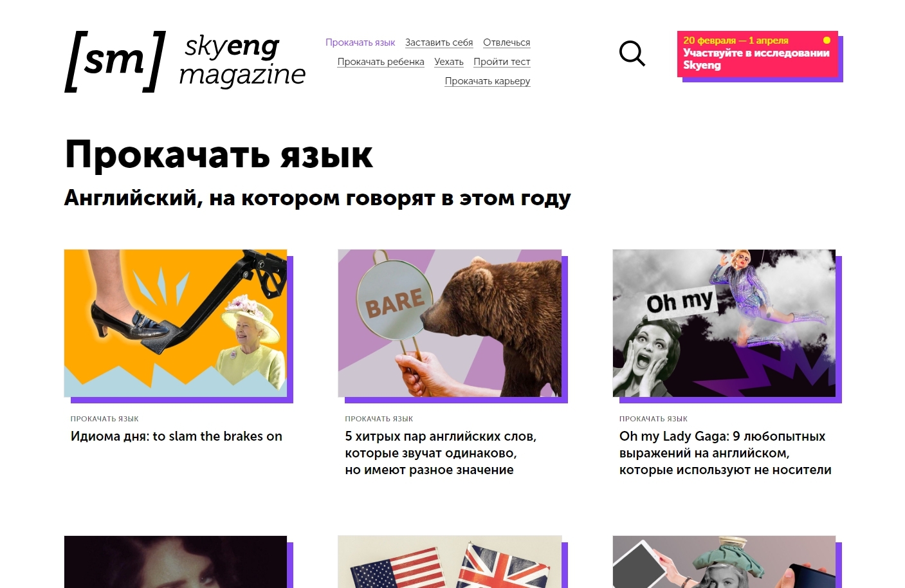Viewport: 905px width, 588px height.
Task: Click the US and UK flags thumbnail
Action: click(450, 562)
